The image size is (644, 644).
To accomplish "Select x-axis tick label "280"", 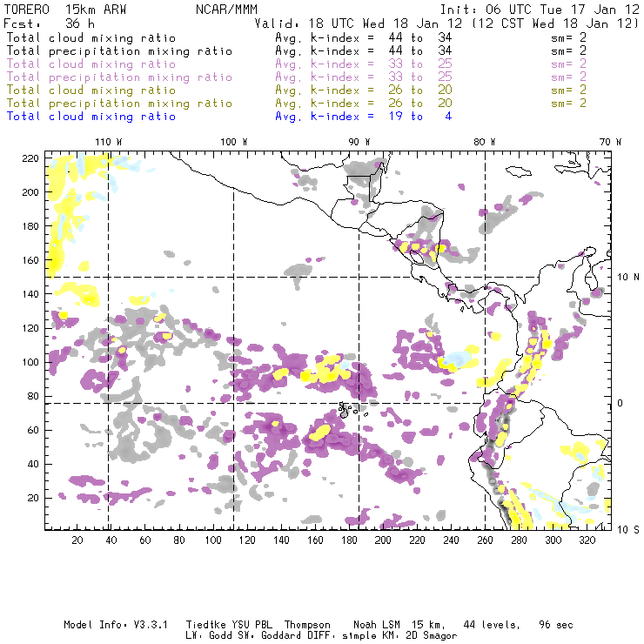I will 520,540.
